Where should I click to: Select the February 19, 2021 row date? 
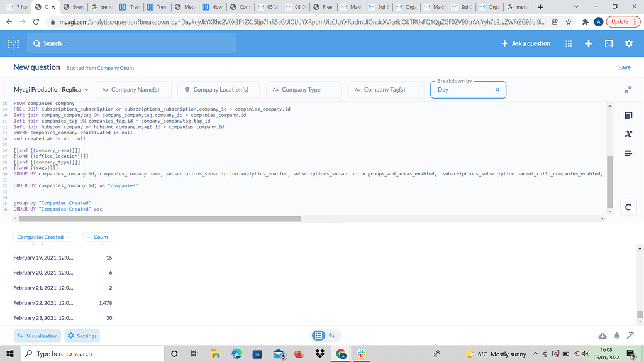[x=43, y=258]
